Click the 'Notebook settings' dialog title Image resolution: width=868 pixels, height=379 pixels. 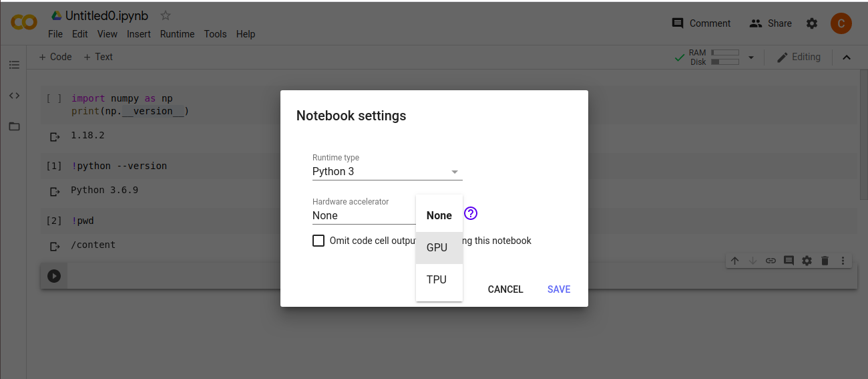351,116
